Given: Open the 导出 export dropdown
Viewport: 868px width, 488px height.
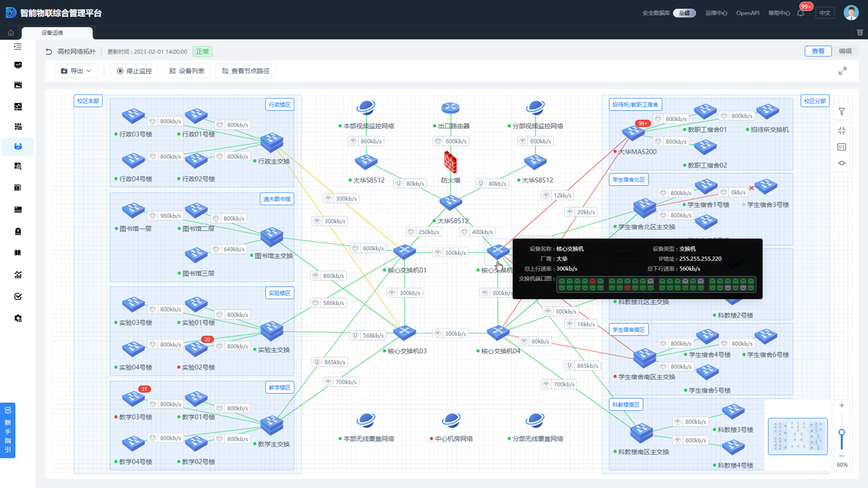Looking at the screenshot, I should click(x=76, y=71).
